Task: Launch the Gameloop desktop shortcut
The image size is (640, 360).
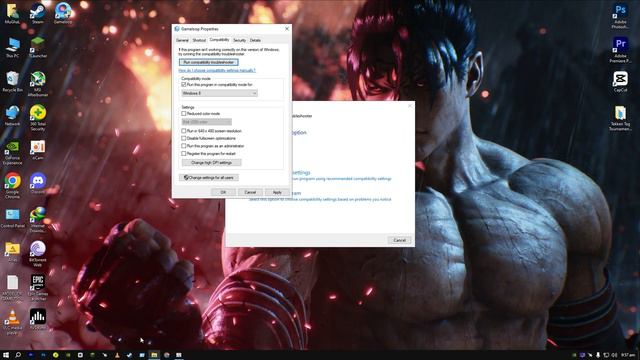Action: [63, 13]
